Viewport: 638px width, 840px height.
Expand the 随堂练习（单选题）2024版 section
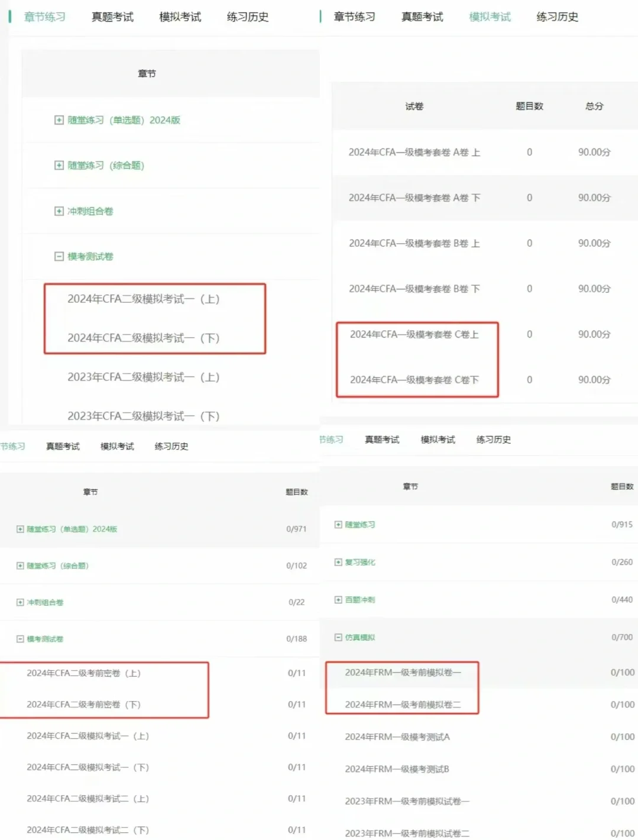(x=59, y=119)
